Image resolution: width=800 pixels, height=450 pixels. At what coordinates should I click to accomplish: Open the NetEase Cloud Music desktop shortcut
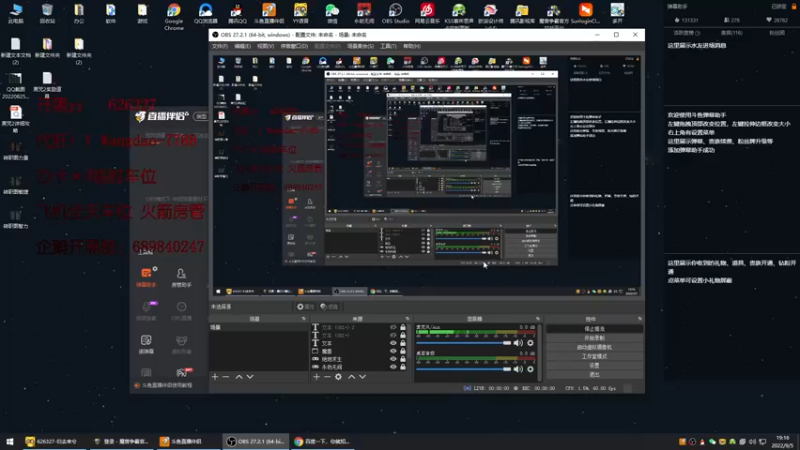pyautogui.click(x=427, y=14)
